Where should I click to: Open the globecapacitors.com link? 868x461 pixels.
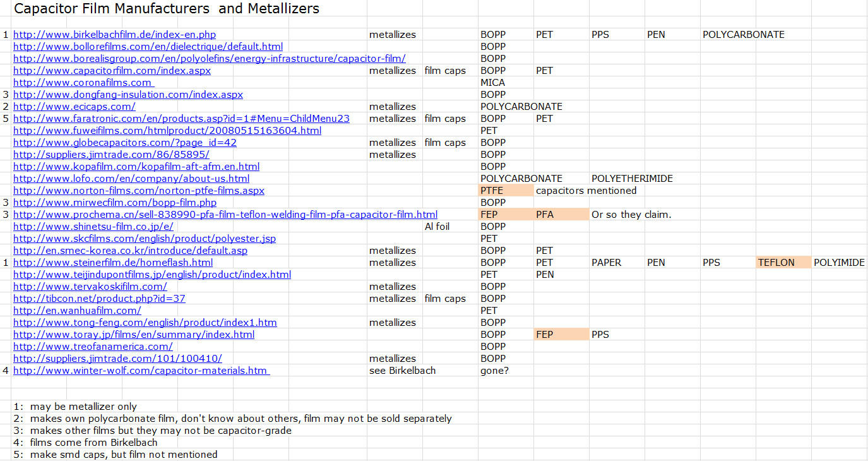pyautogui.click(x=125, y=143)
